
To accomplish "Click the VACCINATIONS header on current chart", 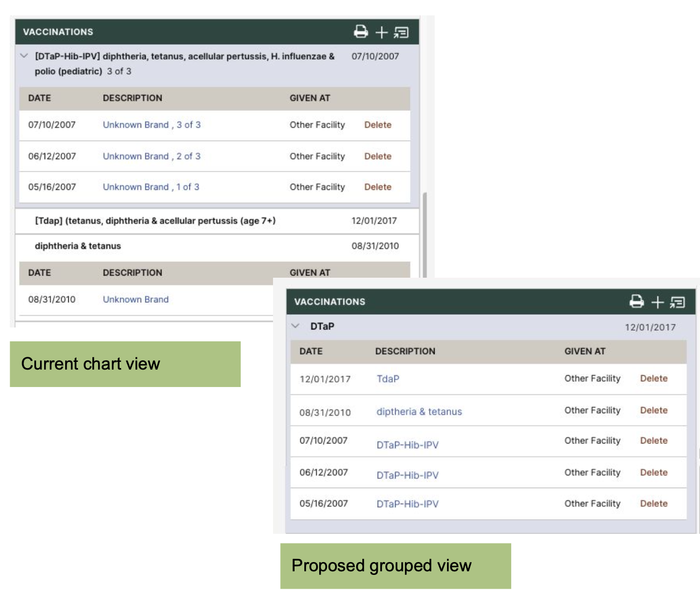I will [58, 32].
